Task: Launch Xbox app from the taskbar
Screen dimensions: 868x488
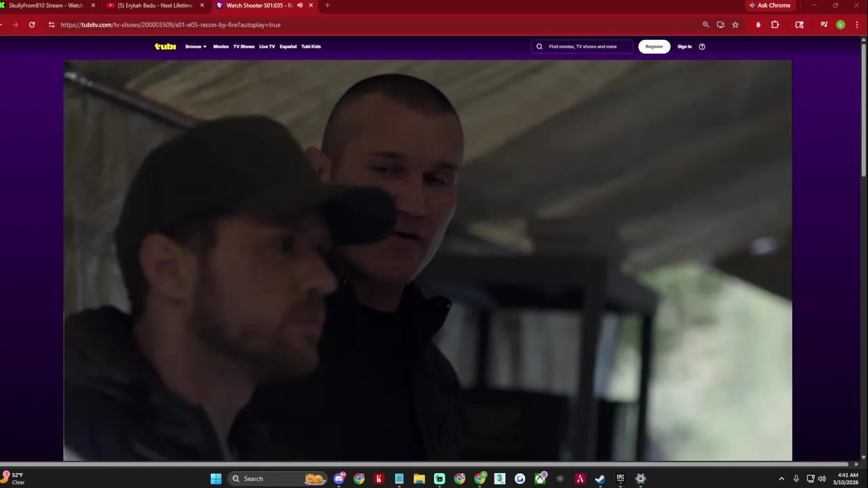Action: click(540, 479)
